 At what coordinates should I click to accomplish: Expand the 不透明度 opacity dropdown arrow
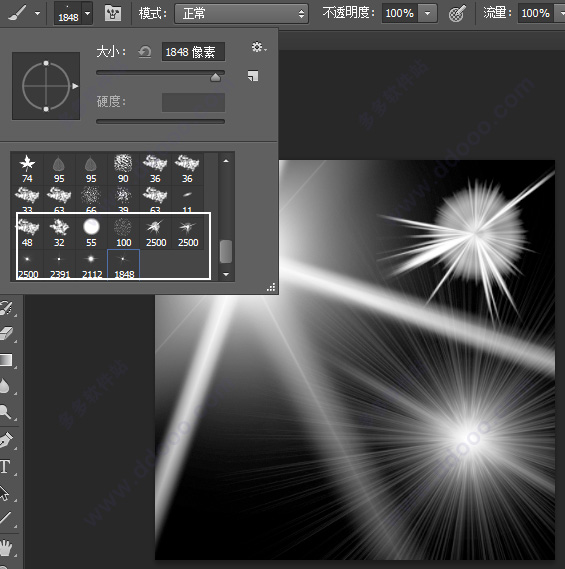[x=427, y=13]
